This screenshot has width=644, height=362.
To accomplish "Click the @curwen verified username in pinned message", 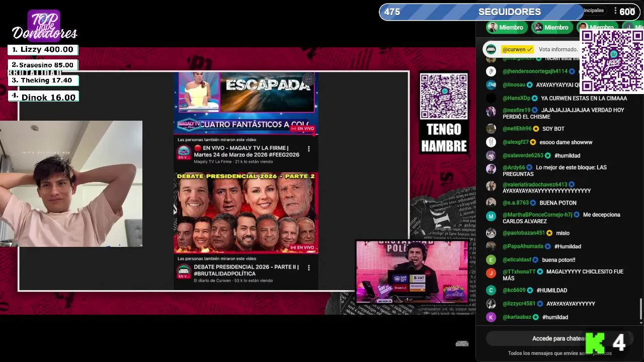I will (x=517, y=49).
